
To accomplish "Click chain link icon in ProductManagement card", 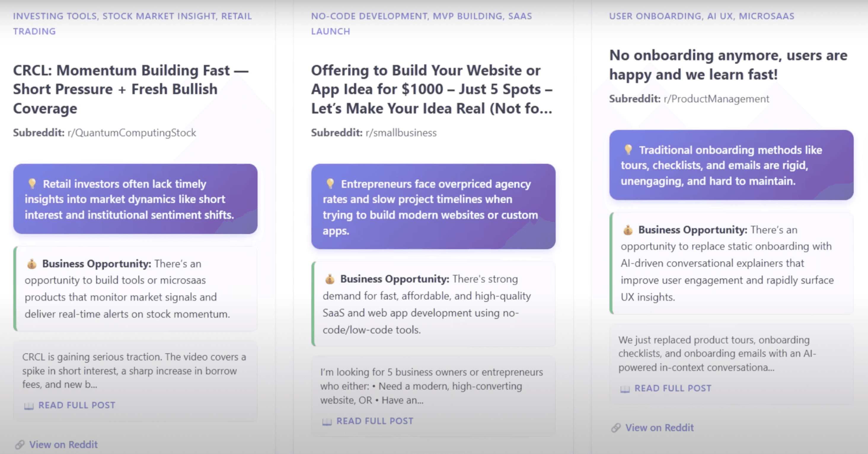I will (x=616, y=428).
